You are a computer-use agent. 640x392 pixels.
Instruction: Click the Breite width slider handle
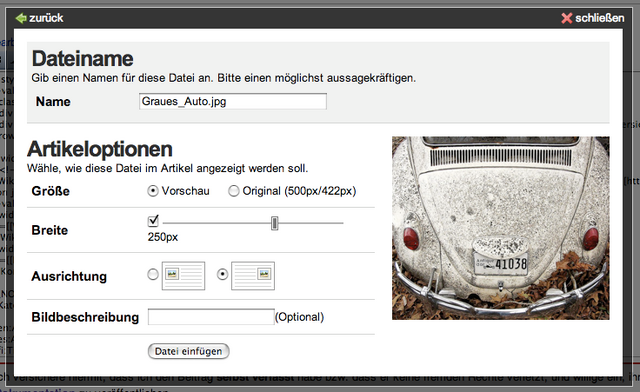click(275, 223)
